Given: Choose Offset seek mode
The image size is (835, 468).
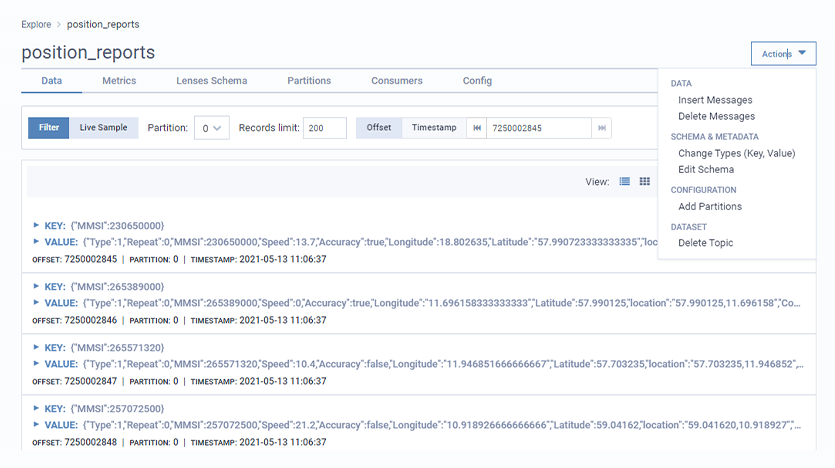Looking at the screenshot, I should pyautogui.click(x=379, y=128).
